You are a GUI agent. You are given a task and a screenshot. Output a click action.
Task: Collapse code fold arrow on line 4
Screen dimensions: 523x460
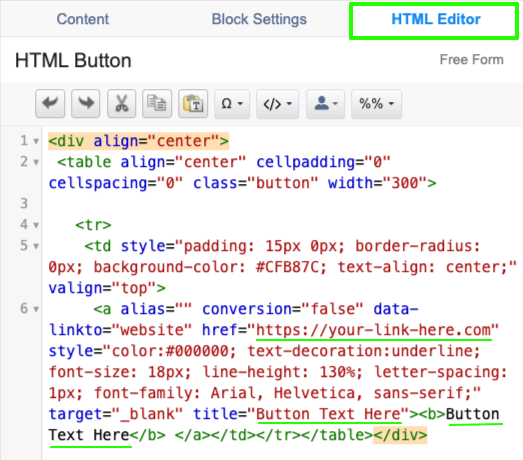36,225
